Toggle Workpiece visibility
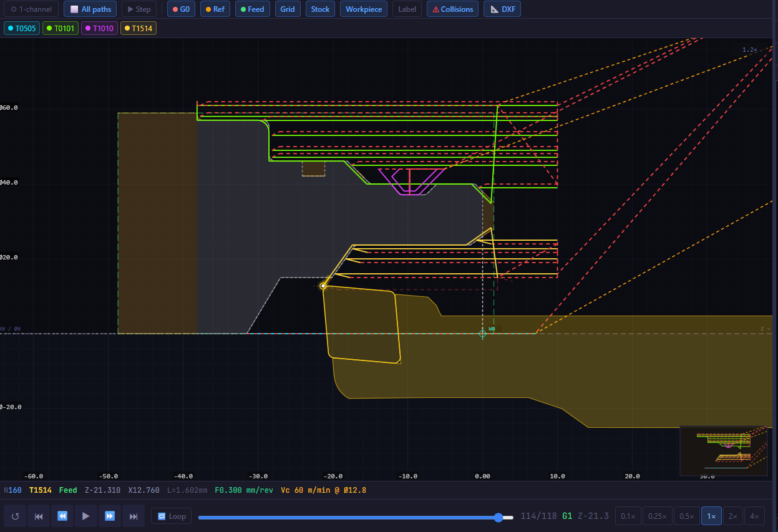 click(364, 9)
